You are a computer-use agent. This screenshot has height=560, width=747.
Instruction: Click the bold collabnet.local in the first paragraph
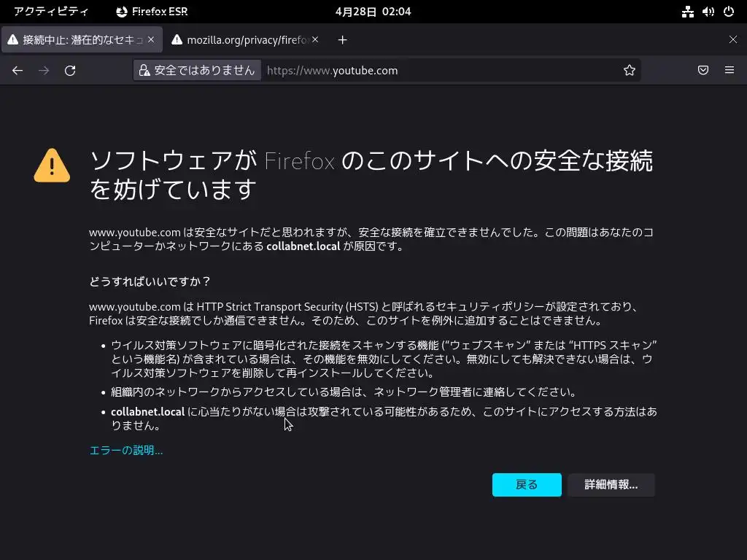(303, 246)
